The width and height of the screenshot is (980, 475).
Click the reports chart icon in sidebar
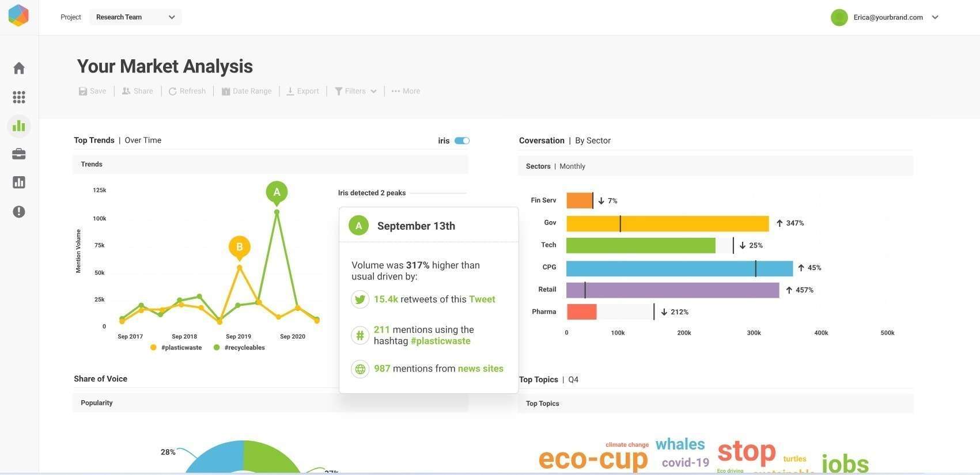[19, 183]
